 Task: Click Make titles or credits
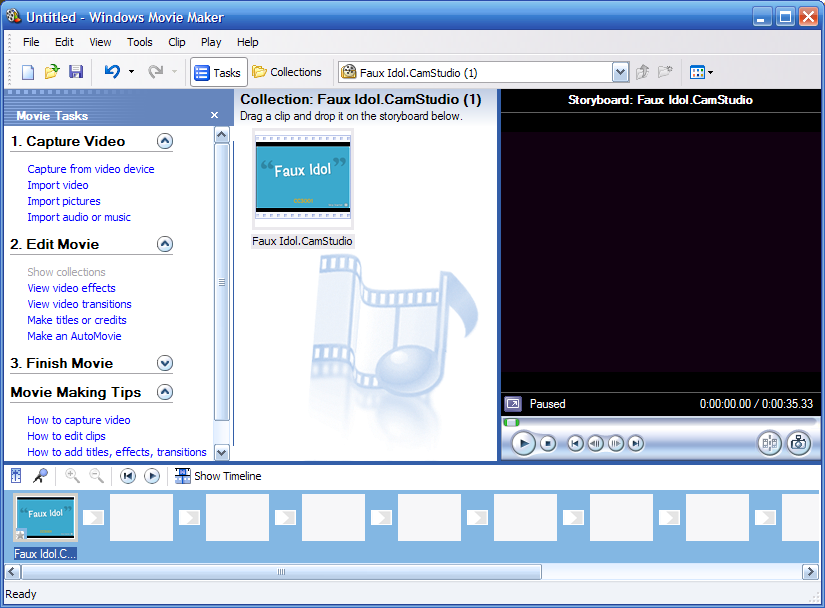[77, 320]
